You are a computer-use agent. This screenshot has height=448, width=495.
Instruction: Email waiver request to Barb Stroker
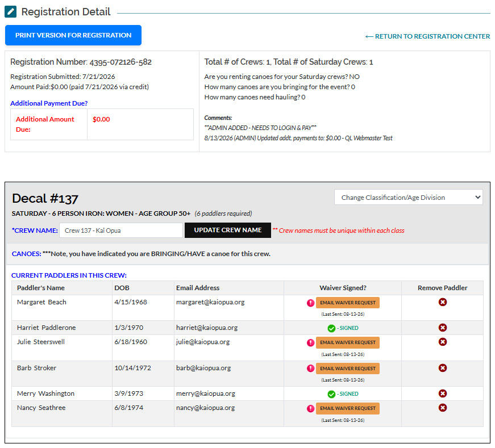pyautogui.click(x=348, y=369)
